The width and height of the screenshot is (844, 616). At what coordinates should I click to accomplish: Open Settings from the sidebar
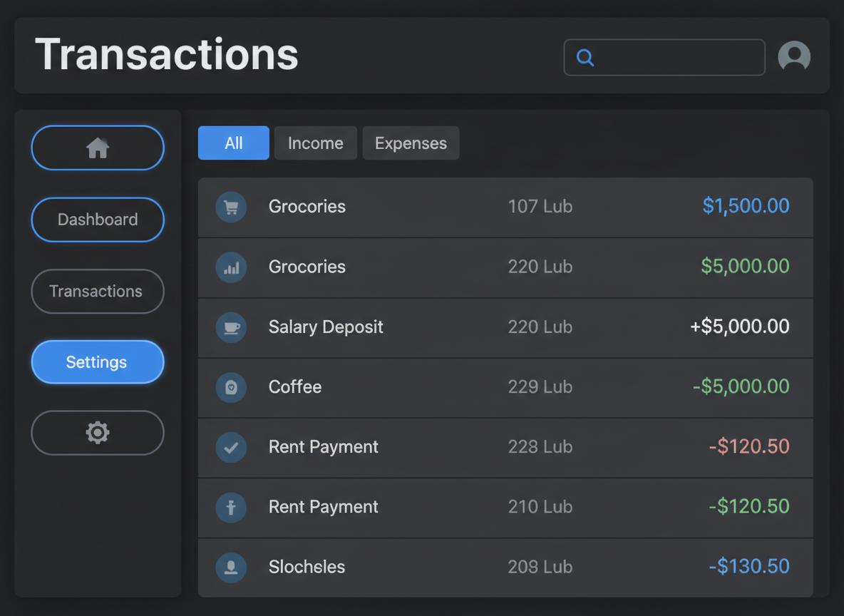click(x=98, y=361)
